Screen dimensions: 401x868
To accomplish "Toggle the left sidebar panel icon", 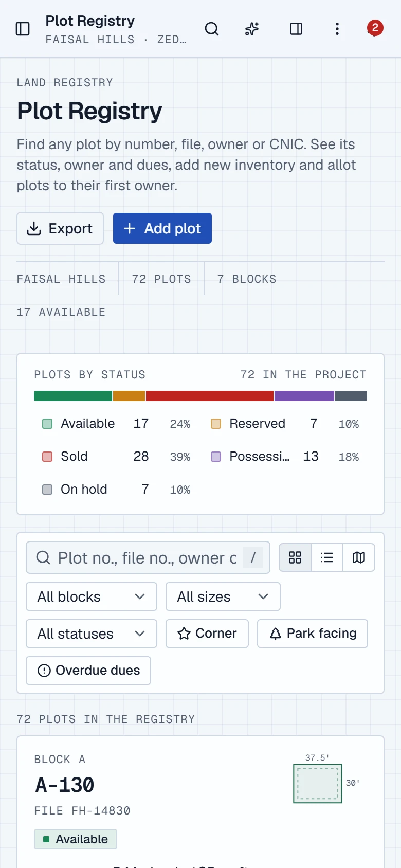I will click(23, 29).
